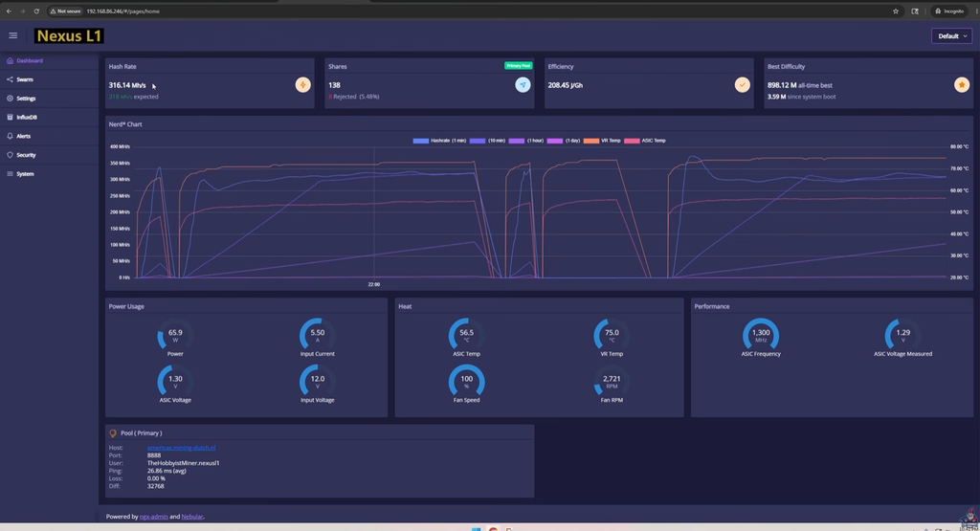980x531 pixels.
Task: Click the ASIC Voltage 1.30 gauge
Action: pos(175,382)
